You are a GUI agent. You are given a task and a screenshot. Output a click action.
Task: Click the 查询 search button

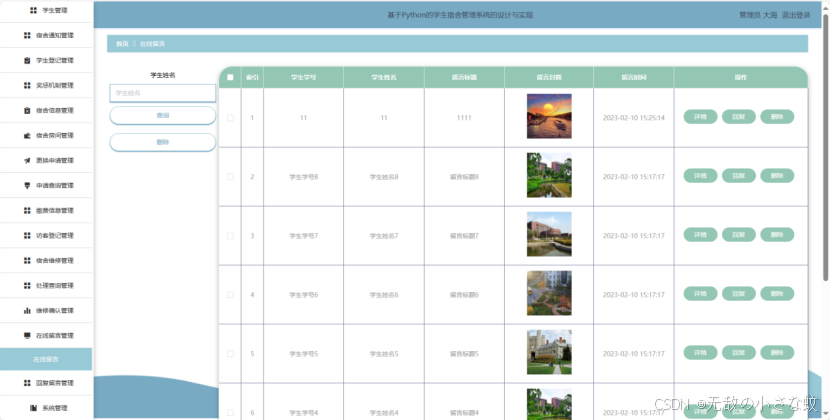(x=163, y=115)
